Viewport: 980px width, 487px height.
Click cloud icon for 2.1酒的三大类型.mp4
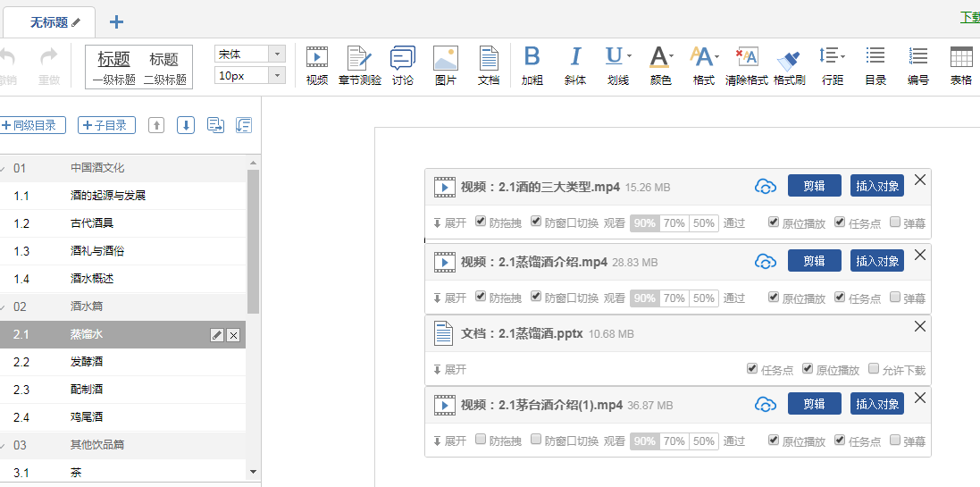(x=765, y=187)
